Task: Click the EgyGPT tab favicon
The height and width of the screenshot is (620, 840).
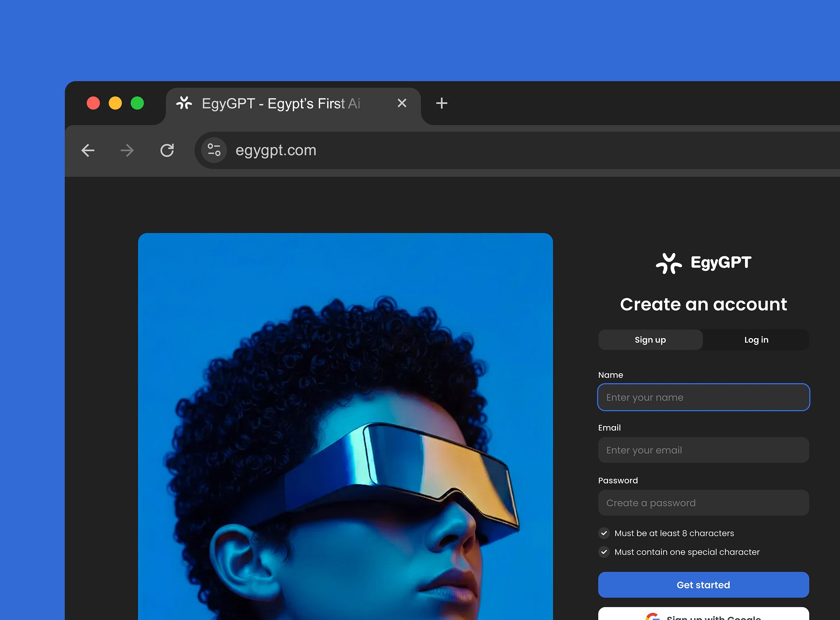Action: (x=184, y=103)
